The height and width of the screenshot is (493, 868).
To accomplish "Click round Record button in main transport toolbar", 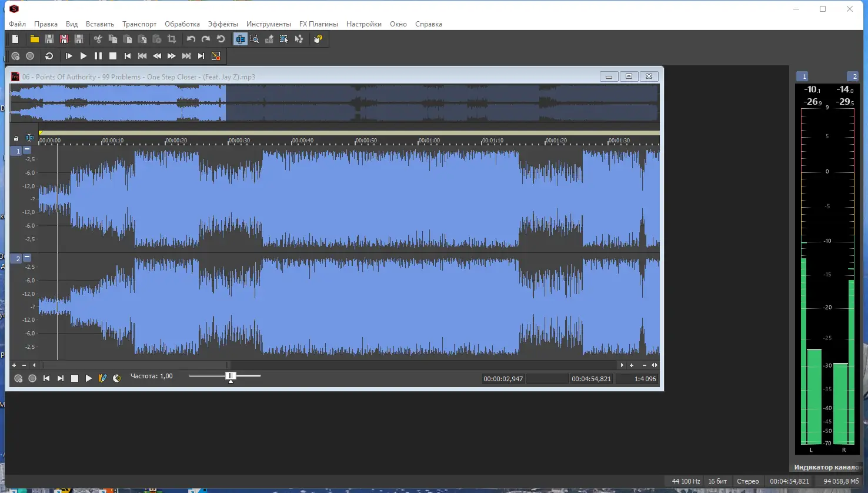I will 30,56.
